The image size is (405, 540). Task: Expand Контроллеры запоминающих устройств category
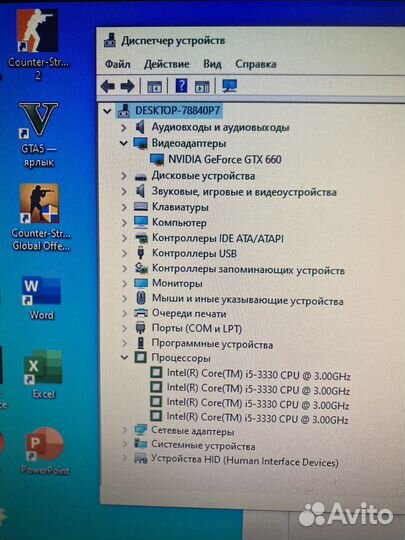(125, 268)
